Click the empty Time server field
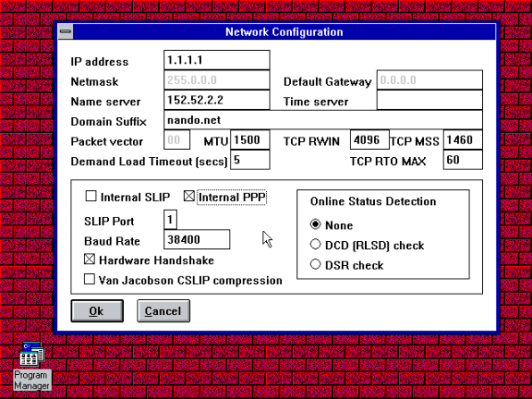 tap(429, 100)
